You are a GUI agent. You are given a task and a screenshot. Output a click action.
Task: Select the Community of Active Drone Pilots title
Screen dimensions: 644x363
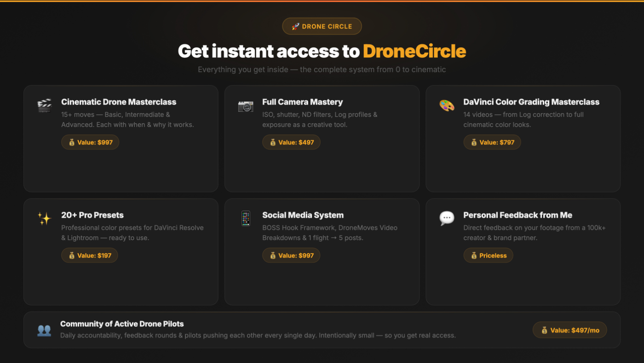point(122,324)
